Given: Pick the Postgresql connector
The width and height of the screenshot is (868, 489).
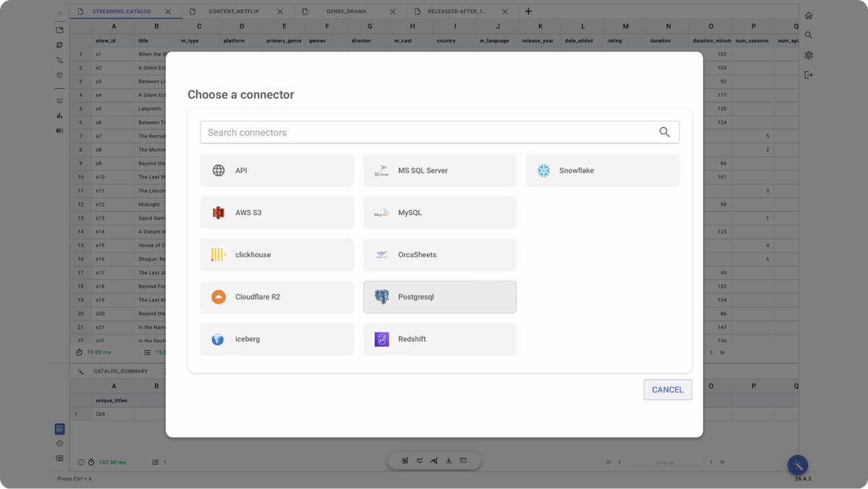Looking at the screenshot, I should point(439,297).
